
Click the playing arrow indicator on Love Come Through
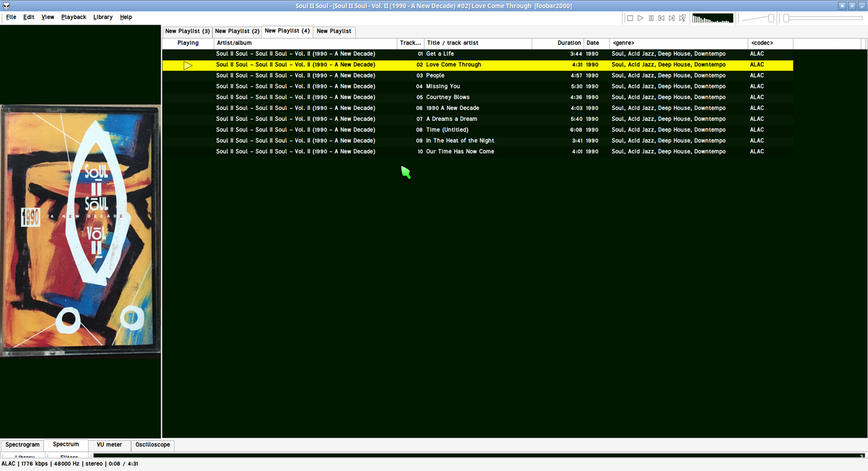(188, 65)
